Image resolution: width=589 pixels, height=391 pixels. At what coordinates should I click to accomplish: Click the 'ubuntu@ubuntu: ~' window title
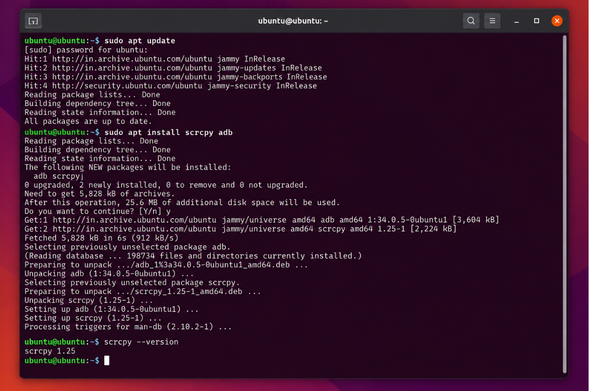(x=293, y=21)
